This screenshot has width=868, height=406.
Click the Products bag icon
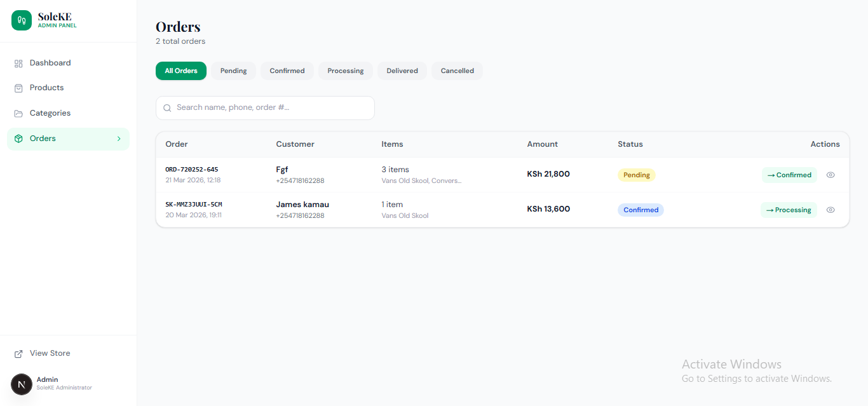pos(18,88)
